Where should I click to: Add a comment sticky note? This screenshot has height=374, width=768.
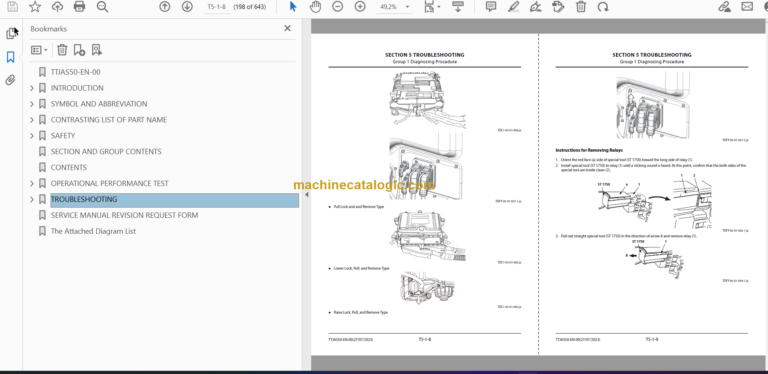tap(490, 7)
